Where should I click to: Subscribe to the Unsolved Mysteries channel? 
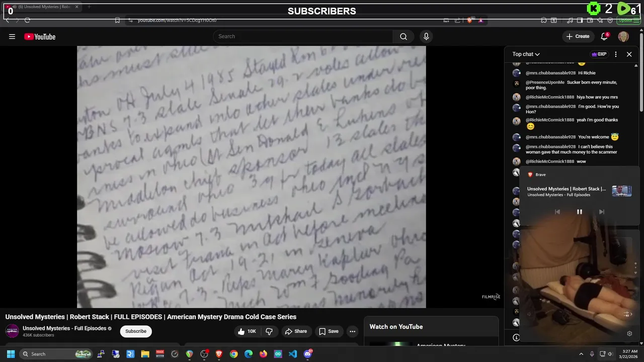(136, 331)
